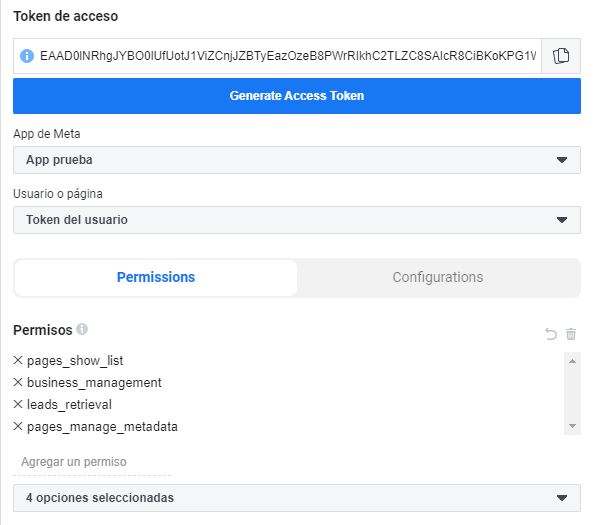This screenshot has width=609, height=525.
Task: Click the Permisos info tooltip icon
Action: 82,328
